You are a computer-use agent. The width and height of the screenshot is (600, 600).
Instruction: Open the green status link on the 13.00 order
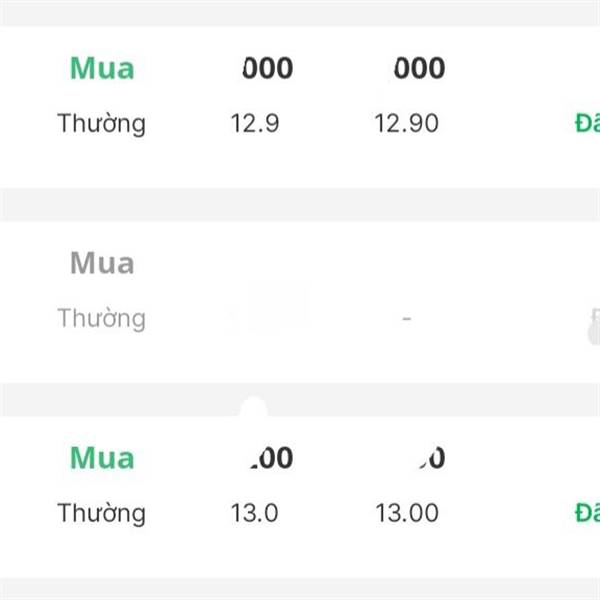[x=587, y=513]
